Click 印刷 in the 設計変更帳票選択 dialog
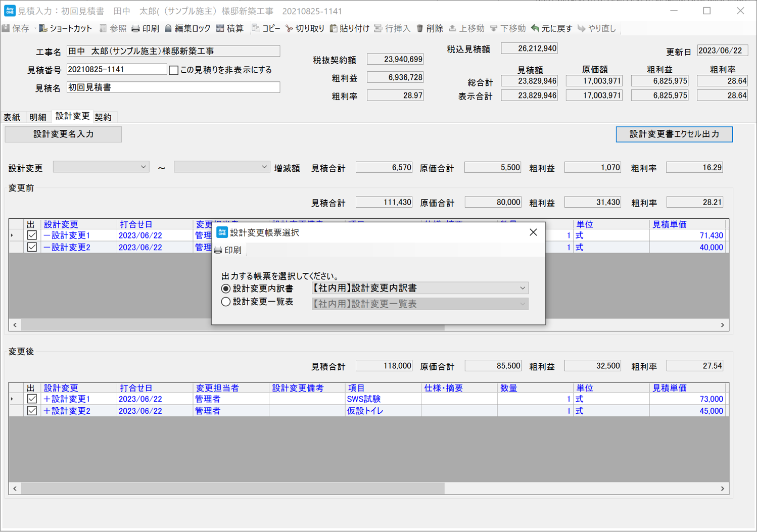Screen dimensions: 757x532 (228, 250)
